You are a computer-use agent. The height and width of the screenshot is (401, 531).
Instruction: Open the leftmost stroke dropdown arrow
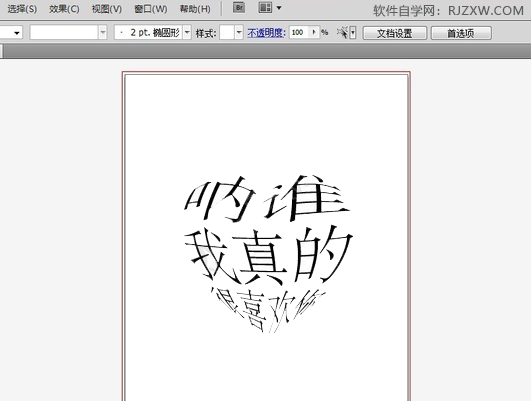pos(17,33)
